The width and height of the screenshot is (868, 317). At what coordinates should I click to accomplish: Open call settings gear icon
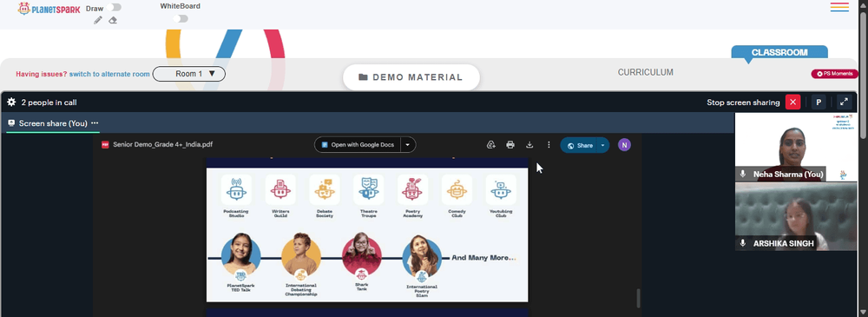(x=11, y=102)
